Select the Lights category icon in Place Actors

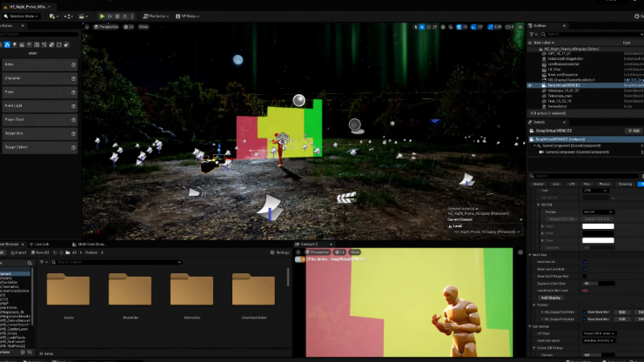pos(14,44)
